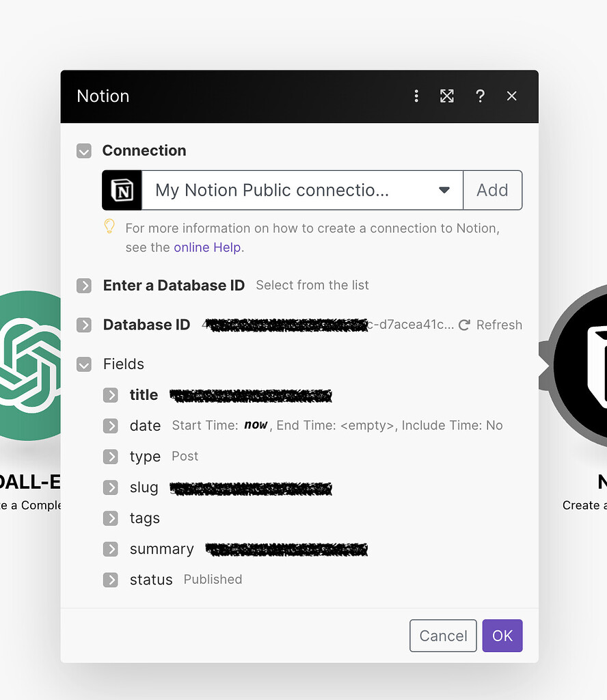Open the Notion module options menu
This screenshot has width=607, height=700.
click(416, 96)
